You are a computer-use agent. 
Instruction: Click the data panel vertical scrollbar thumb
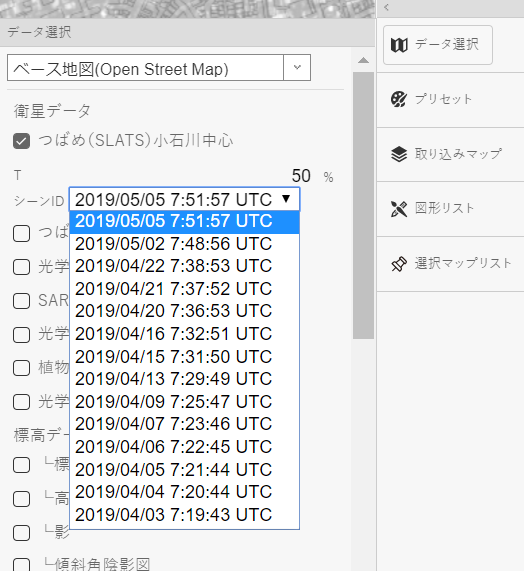tap(363, 205)
